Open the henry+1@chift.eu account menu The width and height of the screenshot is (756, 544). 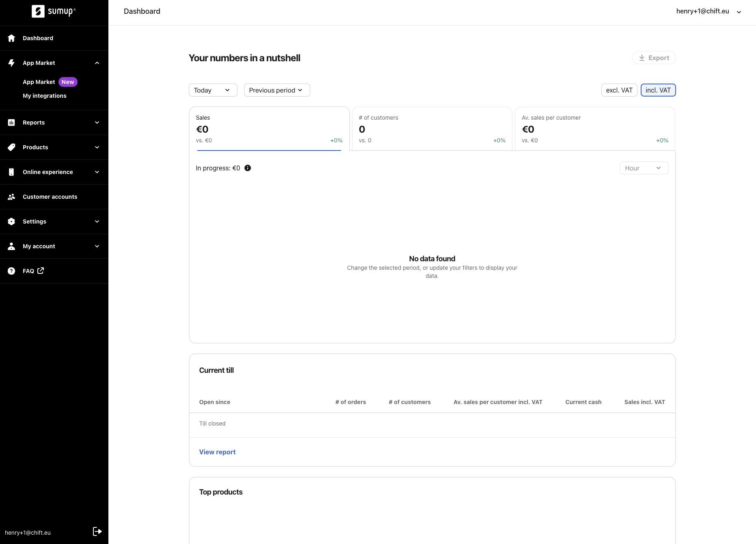pos(708,11)
